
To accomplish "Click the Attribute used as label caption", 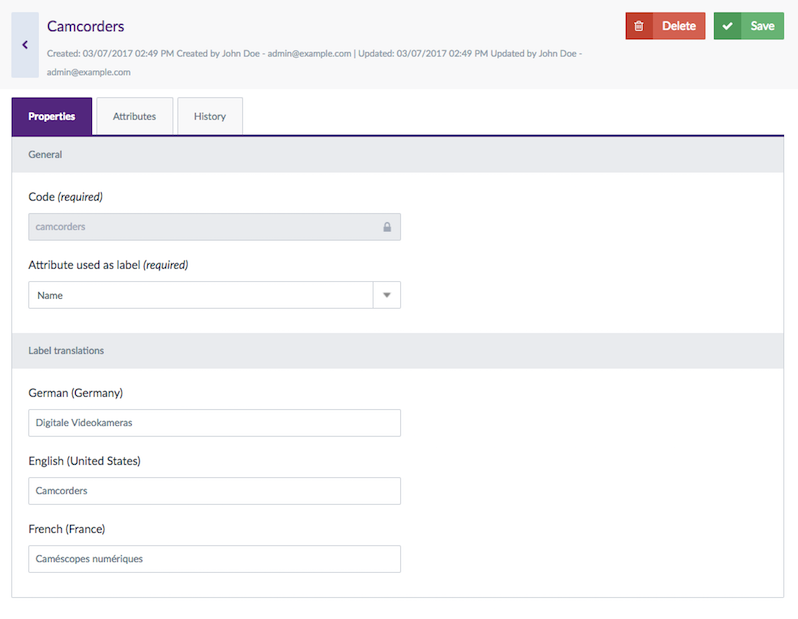I will 108,265.
